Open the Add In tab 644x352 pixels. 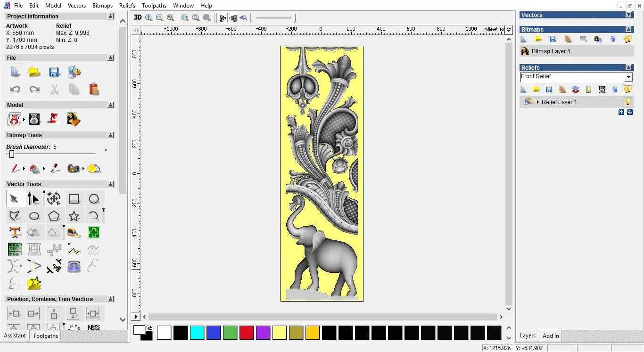(x=550, y=336)
